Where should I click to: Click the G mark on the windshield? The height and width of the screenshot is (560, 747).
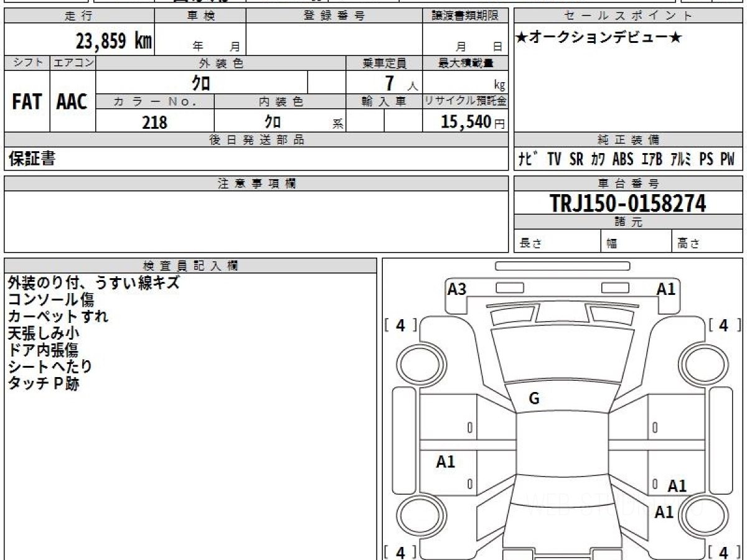[x=533, y=399]
